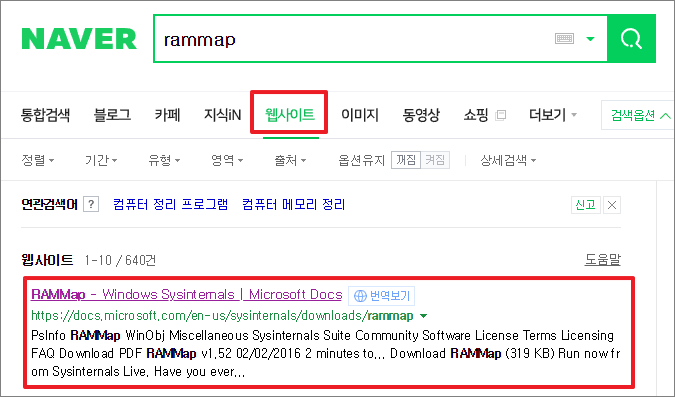Image resolution: width=675 pixels, height=397 pixels.
Task: Set 옵션유지 to 켜짐
Action: [435, 160]
